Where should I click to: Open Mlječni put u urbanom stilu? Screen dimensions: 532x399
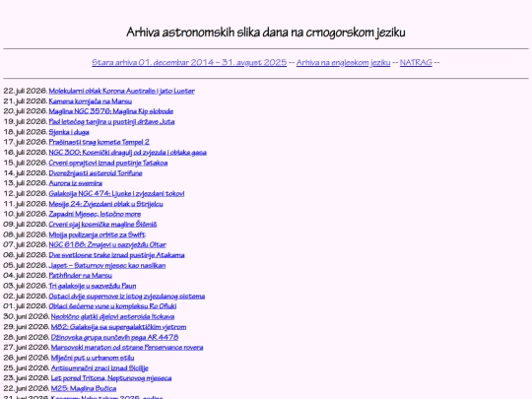click(93, 358)
